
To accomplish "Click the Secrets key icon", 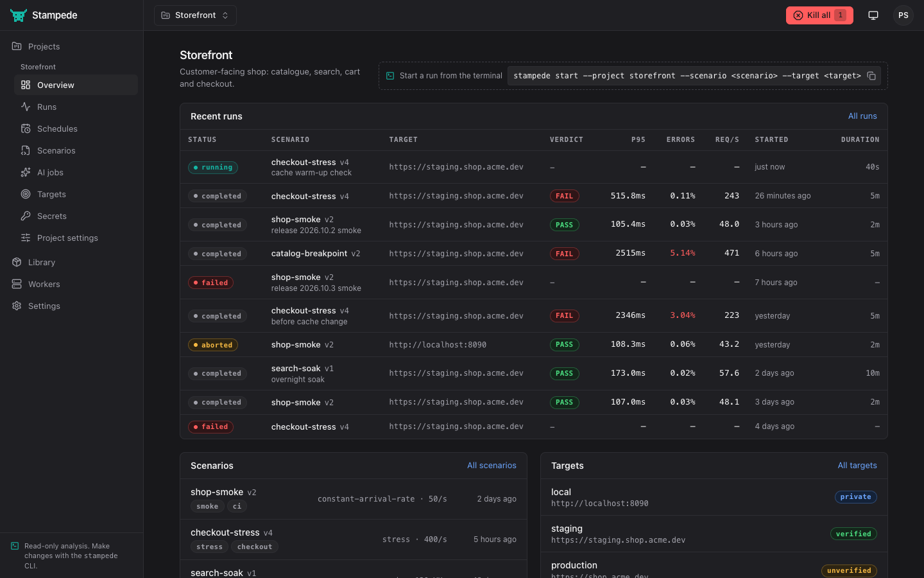I will tap(26, 216).
